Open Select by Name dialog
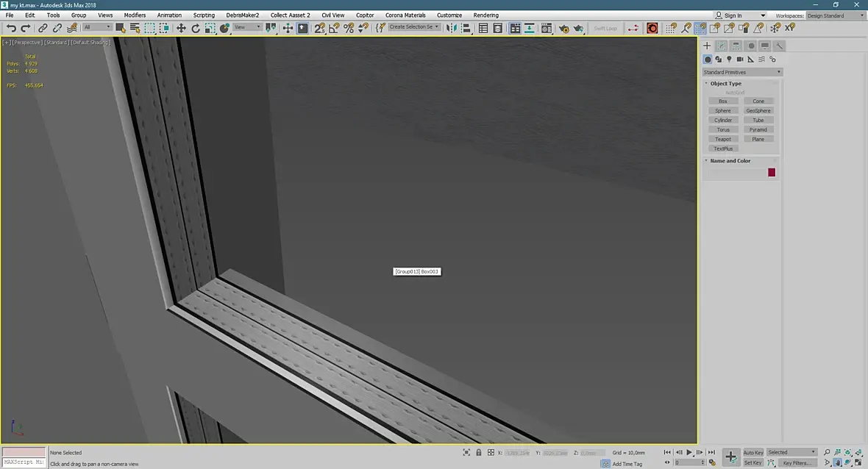The height and width of the screenshot is (469, 868). (135, 28)
